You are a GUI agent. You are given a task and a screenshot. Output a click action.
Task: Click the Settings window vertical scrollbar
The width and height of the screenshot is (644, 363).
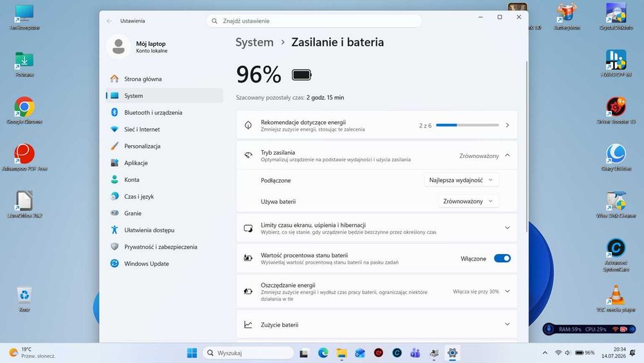pyautogui.click(x=527, y=146)
